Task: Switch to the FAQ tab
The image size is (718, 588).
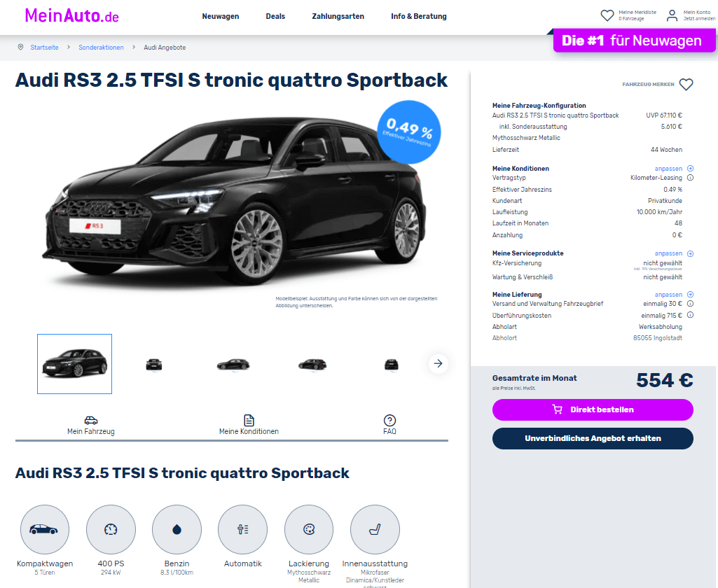Action: coord(389,425)
